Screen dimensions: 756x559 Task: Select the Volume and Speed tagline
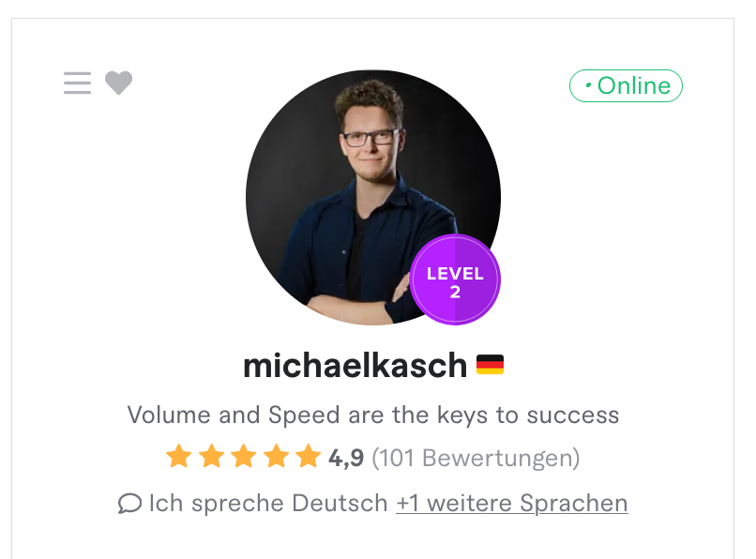point(372,415)
